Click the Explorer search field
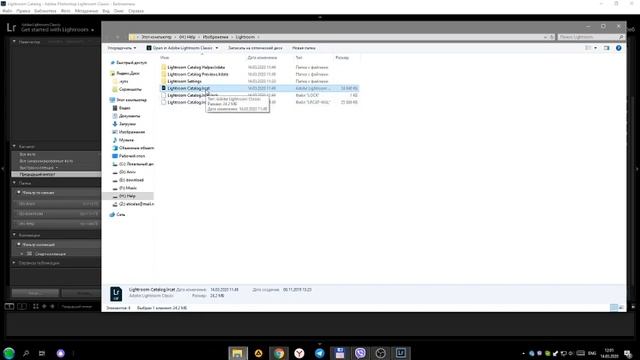 [591, 37]
